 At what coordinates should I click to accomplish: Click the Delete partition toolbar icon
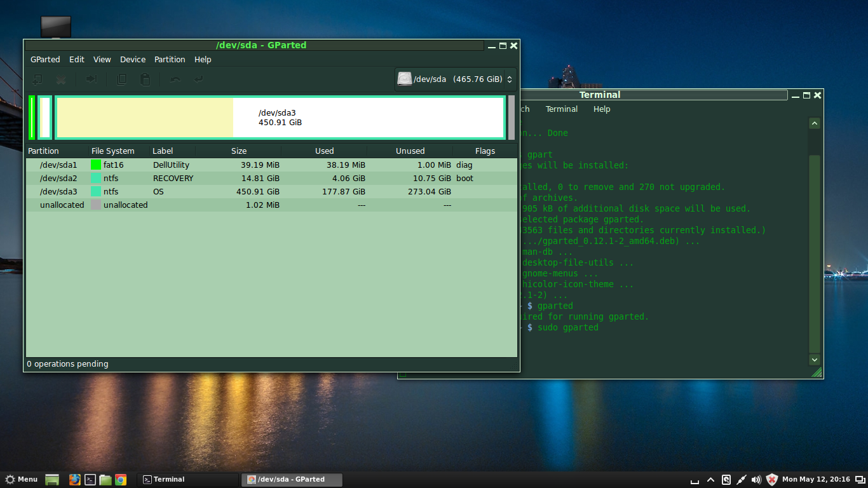pyautogui.click(x=61, y=79)
